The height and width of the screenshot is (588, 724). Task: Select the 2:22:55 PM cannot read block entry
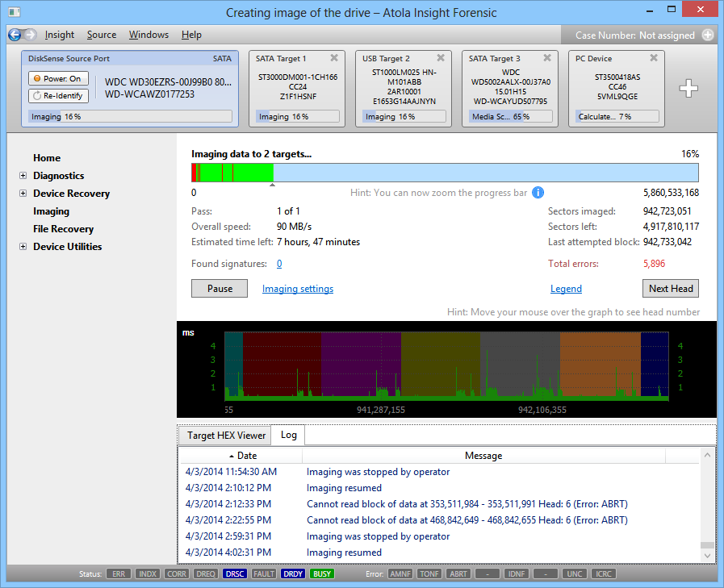click(440, 520)
